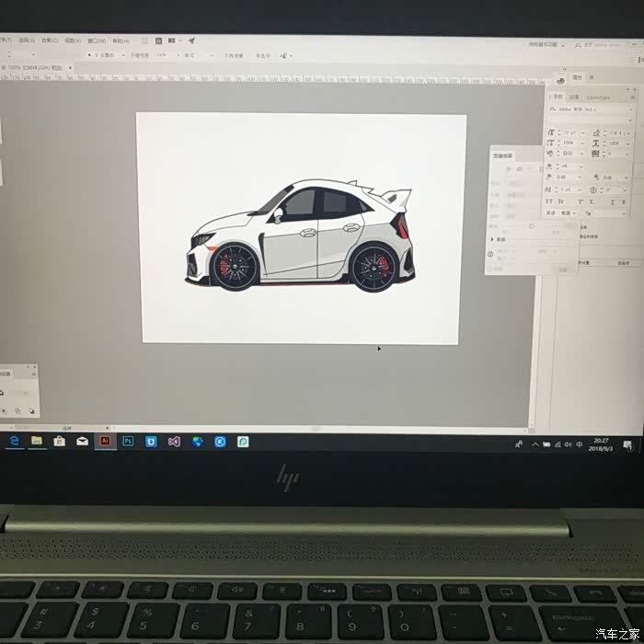The image size is (644, 644).
Task: Open the font size dropdown arrow
Action: 582,133
